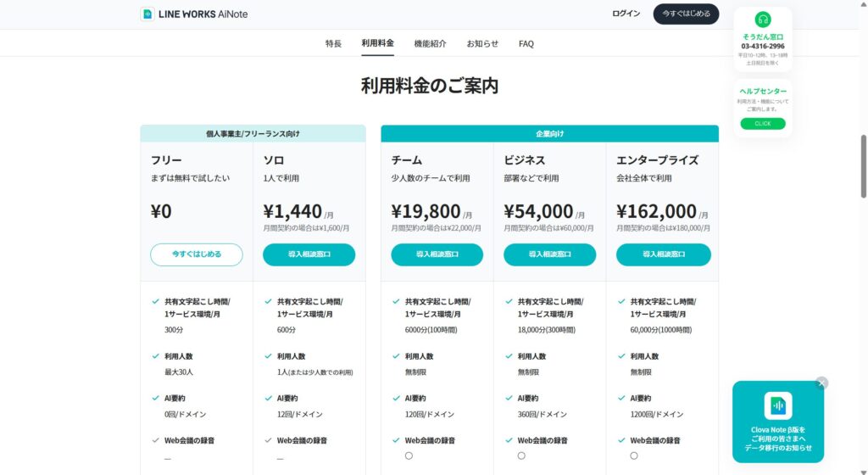Select the 利用料金 tab
868x475 pixels.
[377, 43]
